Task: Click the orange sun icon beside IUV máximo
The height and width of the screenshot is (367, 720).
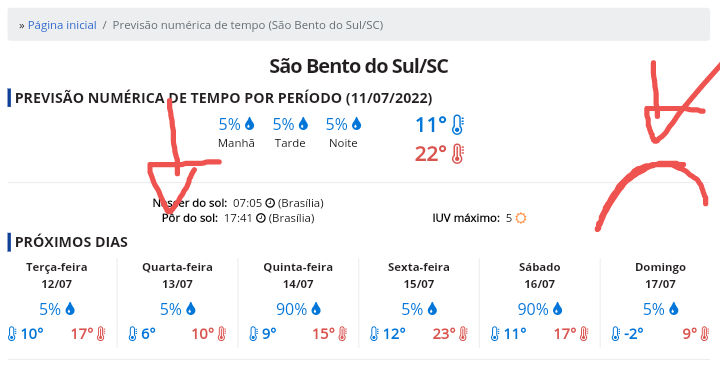Action: pyautogui.click(x=520, y=218)
